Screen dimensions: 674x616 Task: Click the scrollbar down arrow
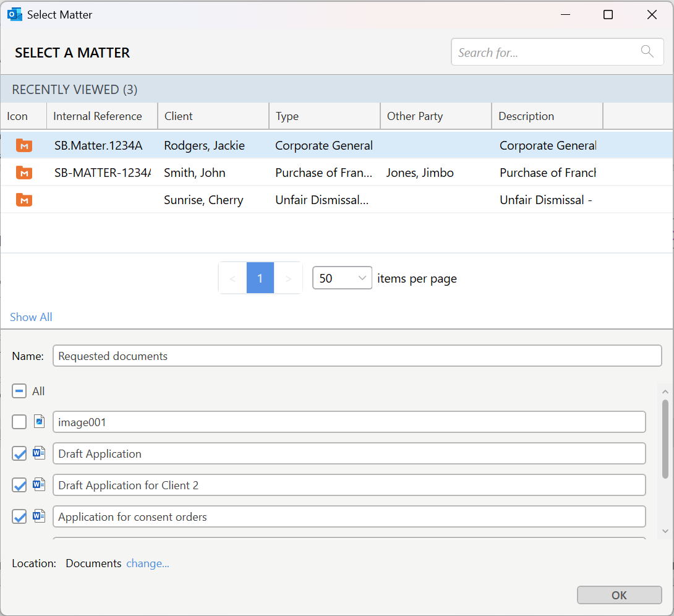[665, 531]
